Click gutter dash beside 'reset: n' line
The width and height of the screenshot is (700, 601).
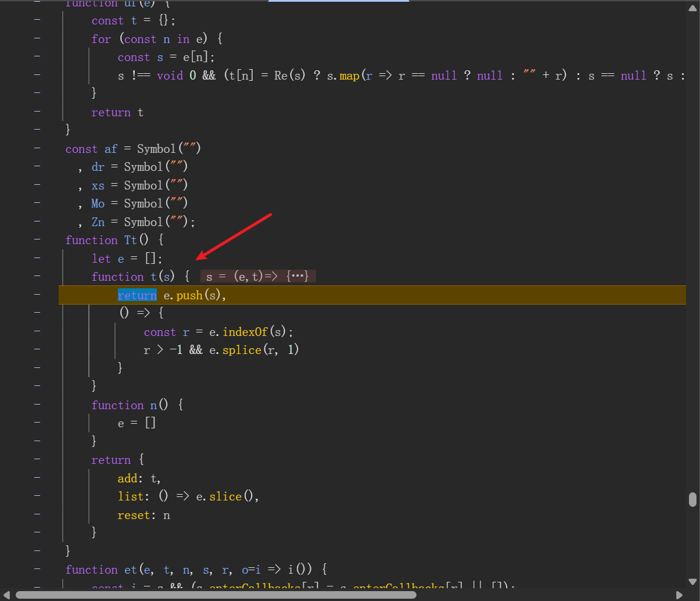[x=37, y=515]
